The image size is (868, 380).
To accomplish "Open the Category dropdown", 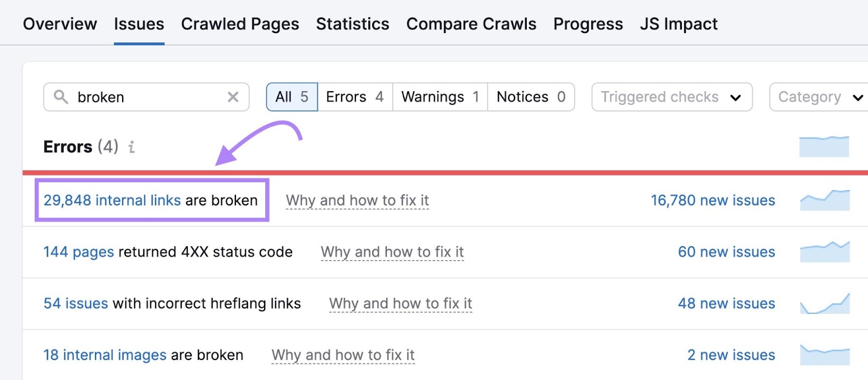I will pos(819,97).
